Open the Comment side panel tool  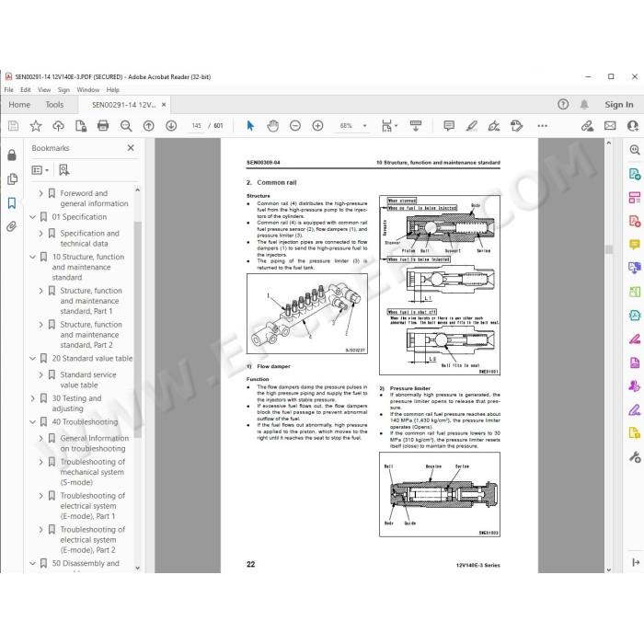point(635,245)
